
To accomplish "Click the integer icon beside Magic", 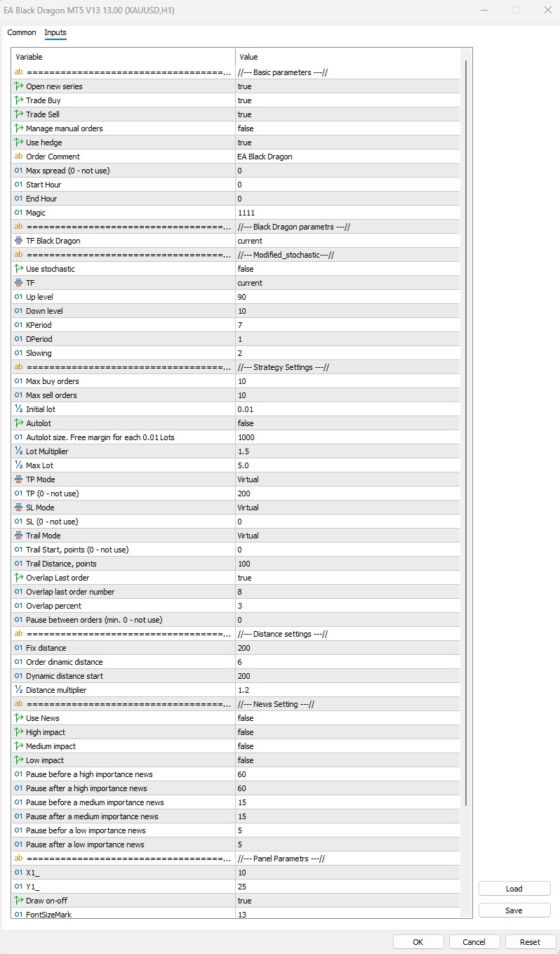I will coord(19,213).
